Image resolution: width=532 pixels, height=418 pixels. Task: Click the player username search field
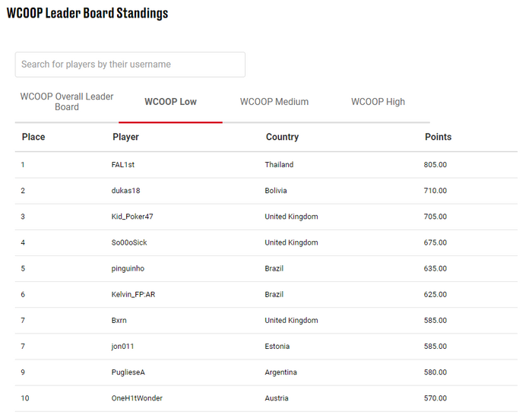pos(130,65)
